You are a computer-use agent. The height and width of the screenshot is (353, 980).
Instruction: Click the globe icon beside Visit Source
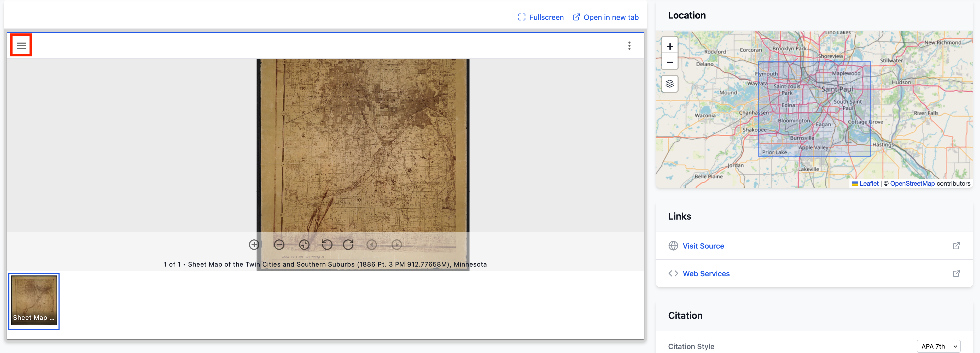[x=673, y=246]
